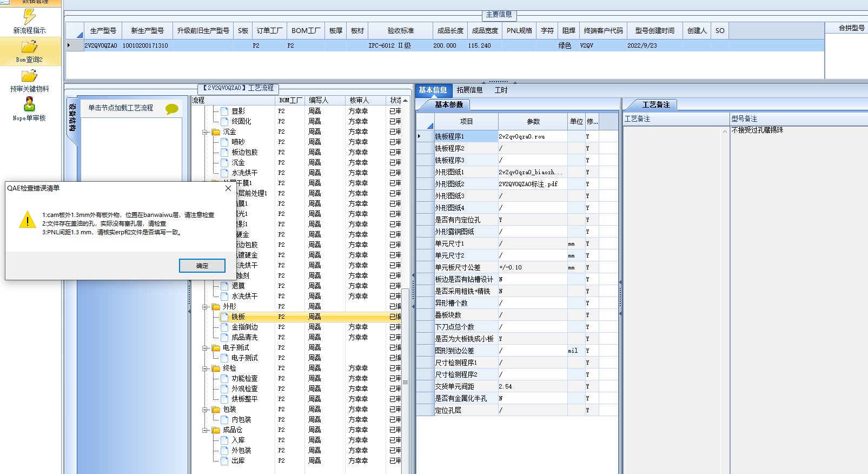The height and width of the screenshot is (474, 868).
Task: Open the 预审关键物料 folder icon in sidebar
Action: click(29, 76)
